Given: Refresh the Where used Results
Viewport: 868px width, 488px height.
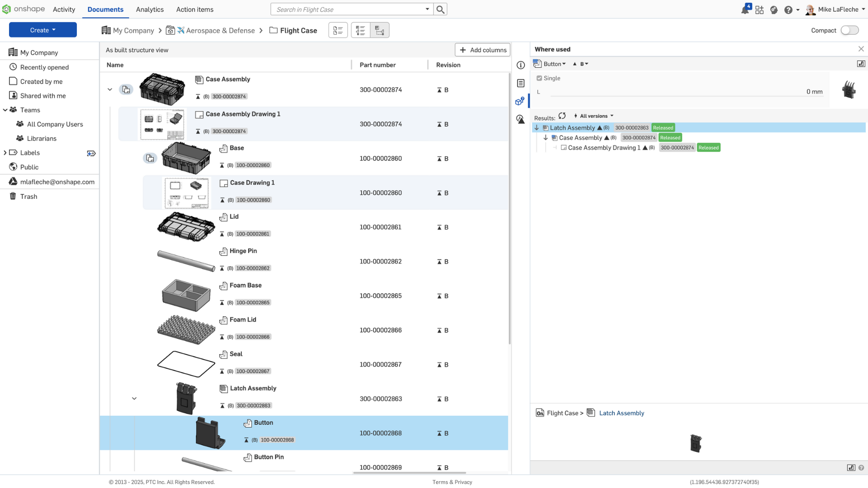Looking at the screenshot, I should point(562,116).
